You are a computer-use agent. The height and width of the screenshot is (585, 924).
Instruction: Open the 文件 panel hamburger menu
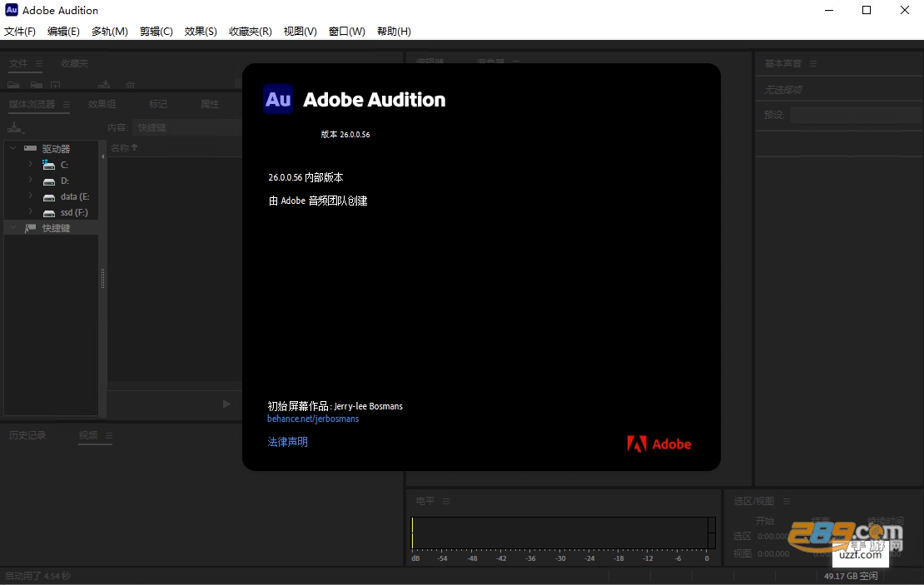tap(39, 63)
